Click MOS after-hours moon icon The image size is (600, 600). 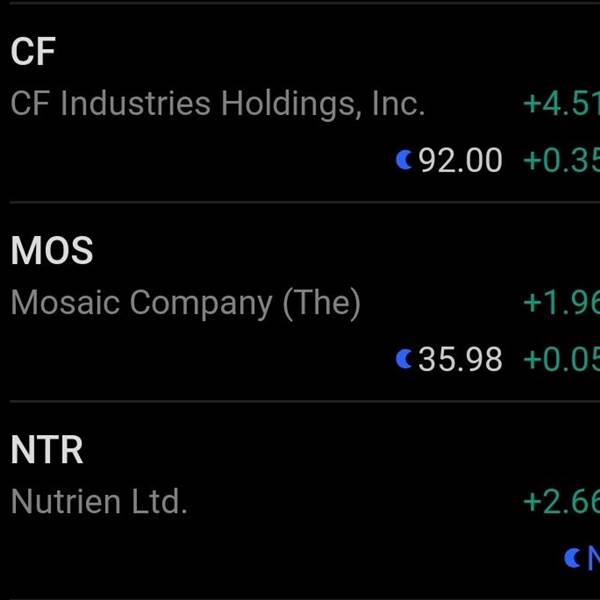coord(404,358)
